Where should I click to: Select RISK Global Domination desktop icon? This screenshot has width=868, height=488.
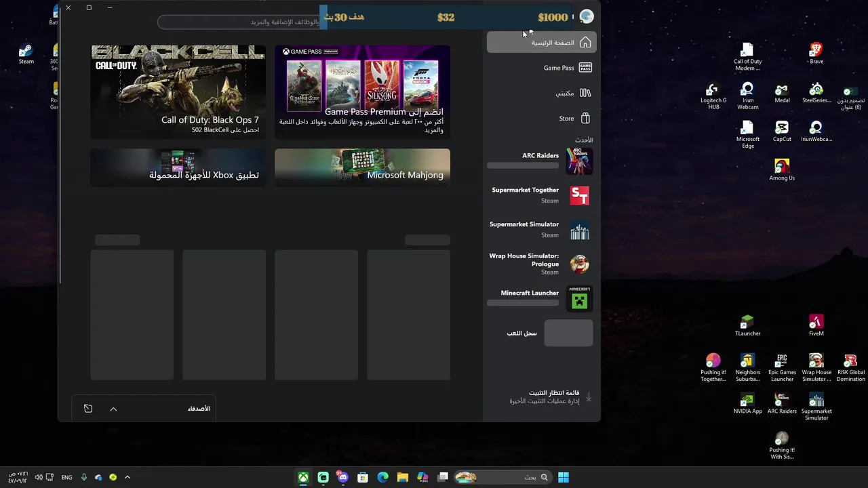[x=850, y=367]
